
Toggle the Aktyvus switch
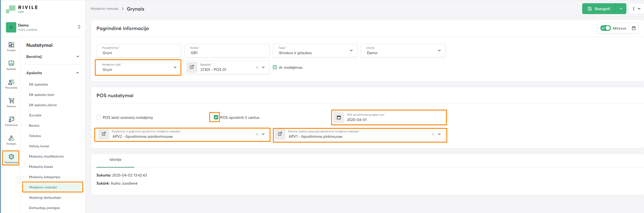tap(605, 28)
